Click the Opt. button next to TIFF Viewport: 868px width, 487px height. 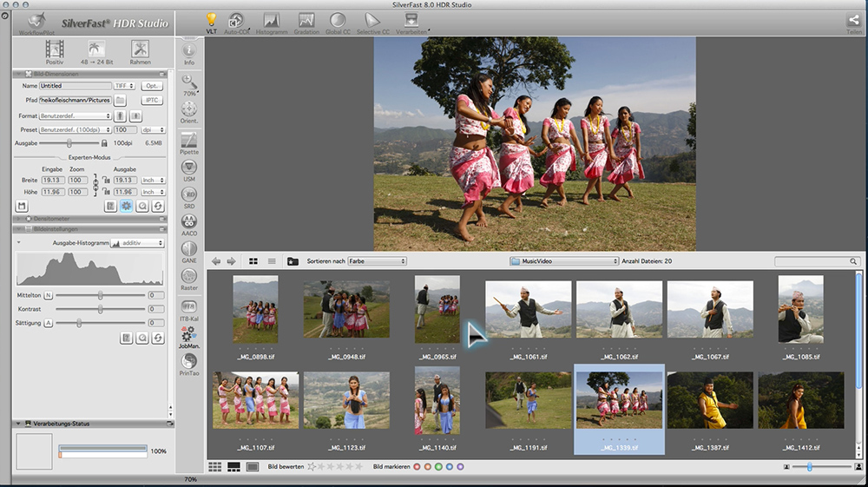tap(152, 86)
